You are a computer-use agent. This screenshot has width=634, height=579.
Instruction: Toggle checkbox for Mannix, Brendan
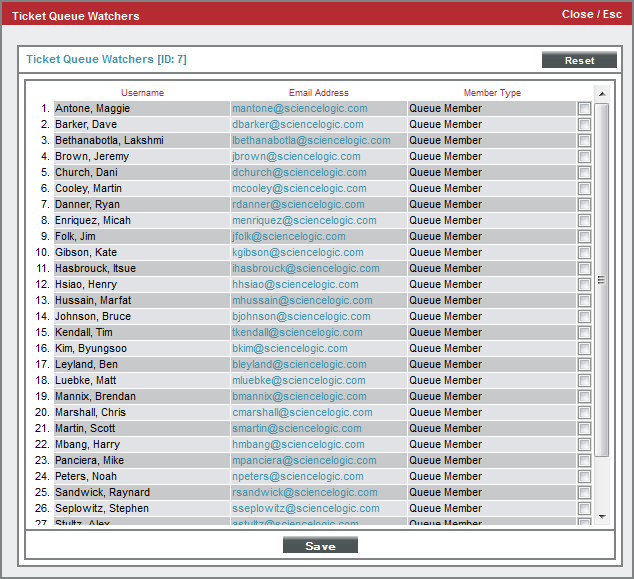click(x=584, y=397)
